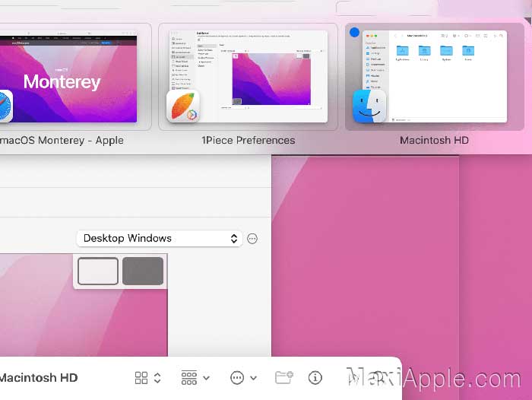Switch to Macintosh HD Finder window thumbnail
532x400 pixels.
(x=435, y=76)
